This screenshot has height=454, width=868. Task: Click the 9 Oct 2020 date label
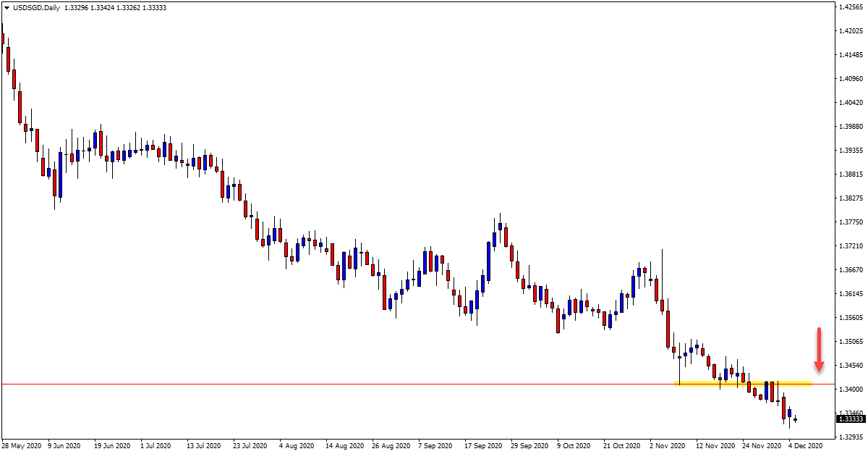pyautogui.click(x=572, y=447)
